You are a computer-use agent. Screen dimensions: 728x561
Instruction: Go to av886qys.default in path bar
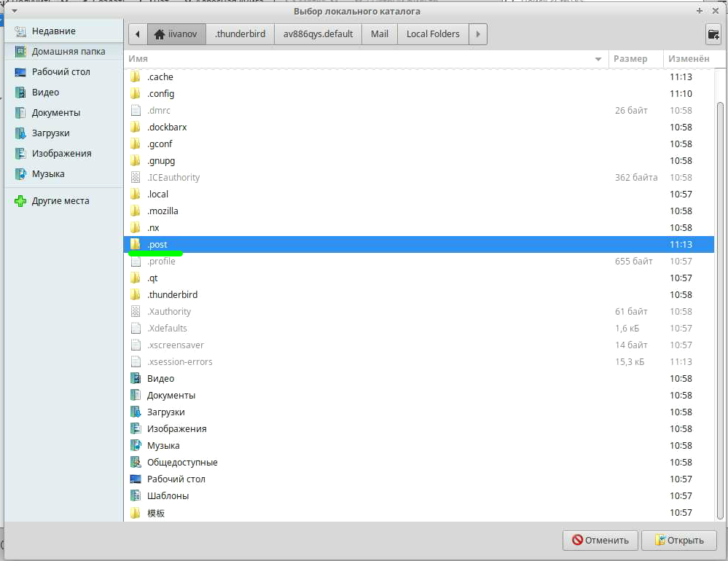click(318, 34)
